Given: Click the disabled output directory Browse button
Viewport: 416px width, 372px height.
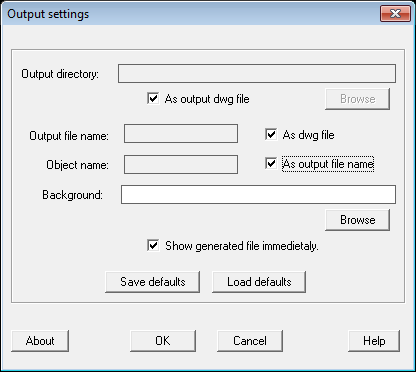Looking at the screenshot, I should point(357,99).
